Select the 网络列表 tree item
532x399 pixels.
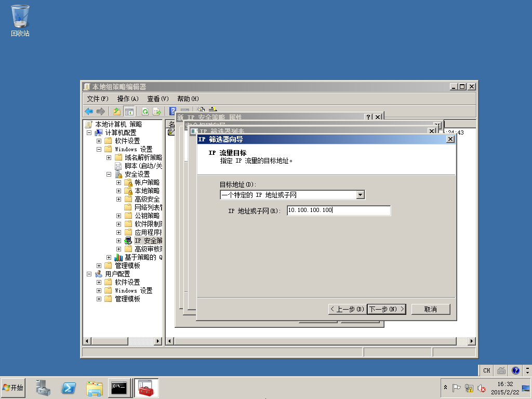click(148, 207)
